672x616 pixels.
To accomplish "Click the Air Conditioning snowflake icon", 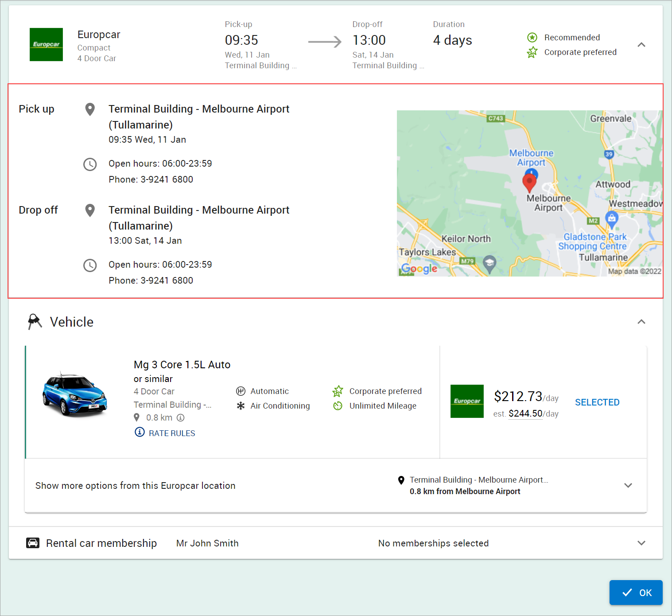I will [241, 405].
